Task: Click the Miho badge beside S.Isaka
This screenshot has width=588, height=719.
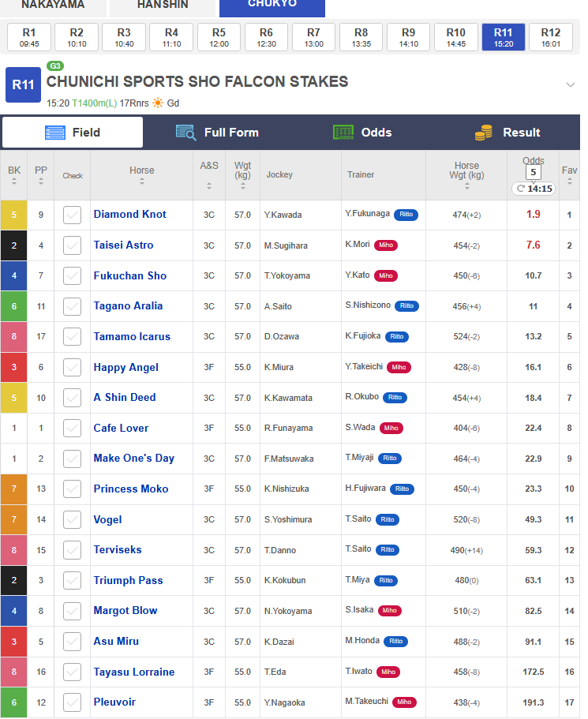Action: 389,611
